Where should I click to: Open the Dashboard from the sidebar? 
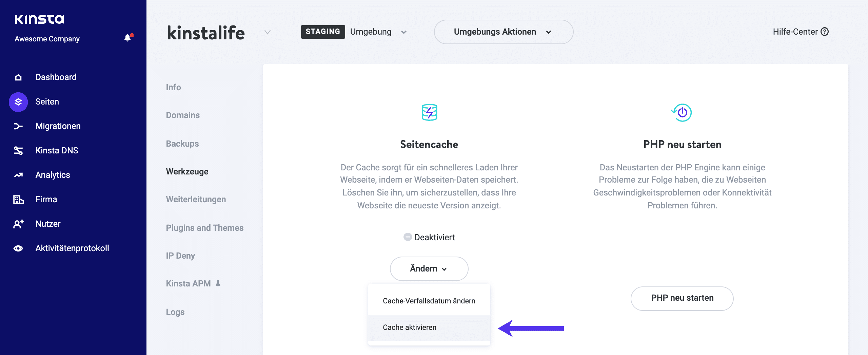tap(19, 77)
